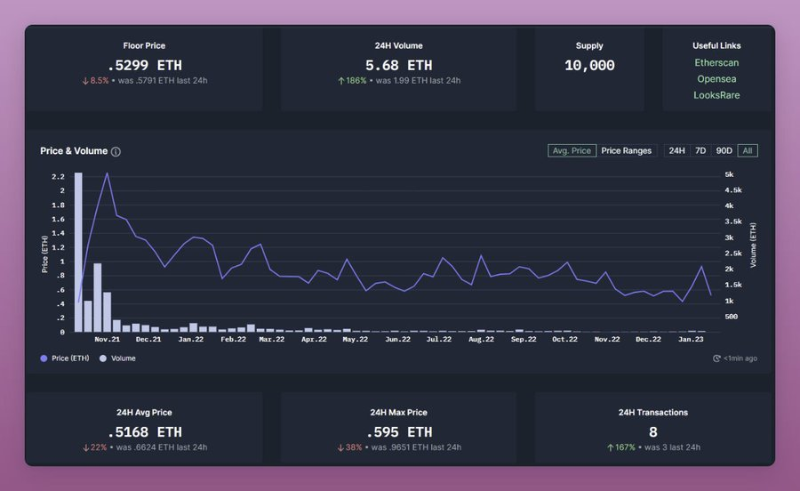Open the LooksRare link
Image resolution: width=800 pixels, height=491 pixels.
point(716,95)
